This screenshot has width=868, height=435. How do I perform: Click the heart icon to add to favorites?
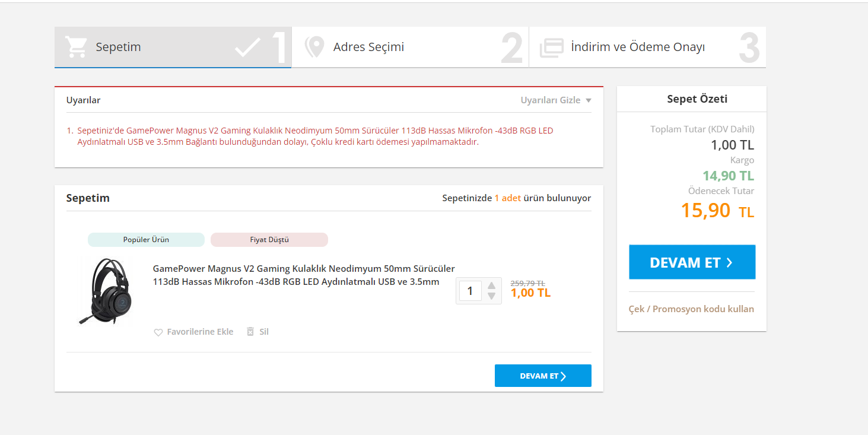pos(158,332)
